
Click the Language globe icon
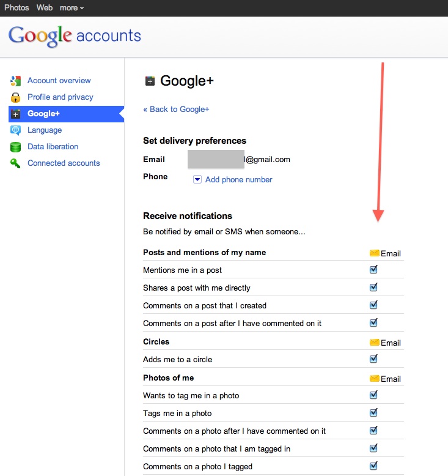click(16, 130)
